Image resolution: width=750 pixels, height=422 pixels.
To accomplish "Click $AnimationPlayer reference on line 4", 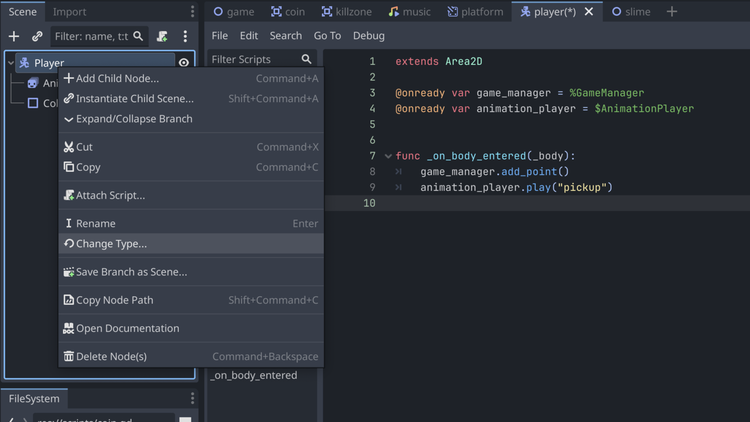I will point(644,109).
